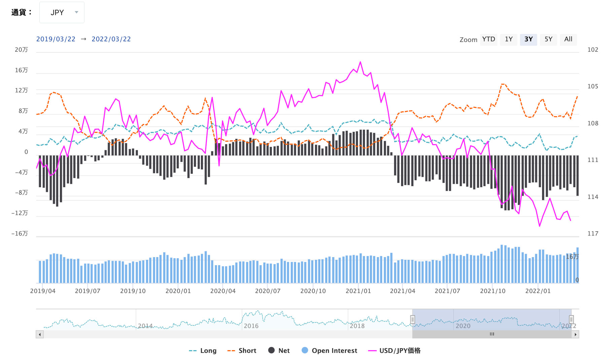Toggle the Net series legend
The width and height of the screenshot is (611, 364).
[x=279, y=351]
